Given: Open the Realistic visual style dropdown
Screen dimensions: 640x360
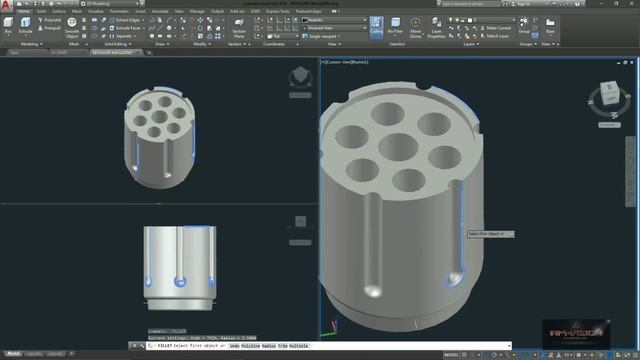Looking at the screenshot, I should 334,20.
